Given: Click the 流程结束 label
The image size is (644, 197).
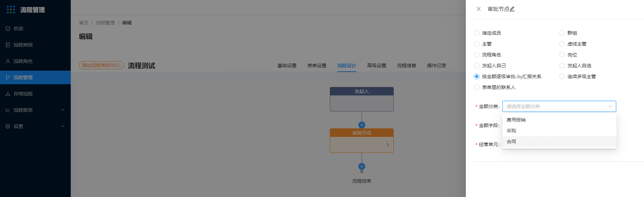Looking at the screenshot, I should 362,181.
